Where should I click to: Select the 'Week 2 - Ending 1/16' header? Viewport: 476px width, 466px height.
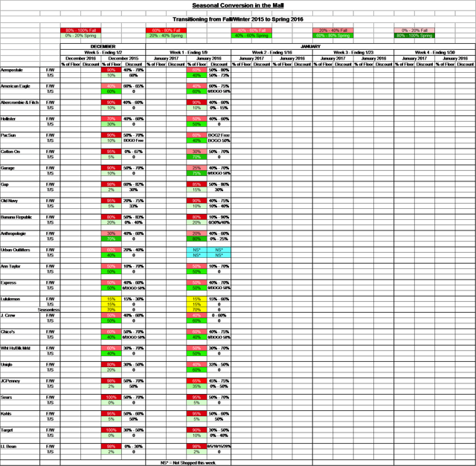(x=271, y=52)
